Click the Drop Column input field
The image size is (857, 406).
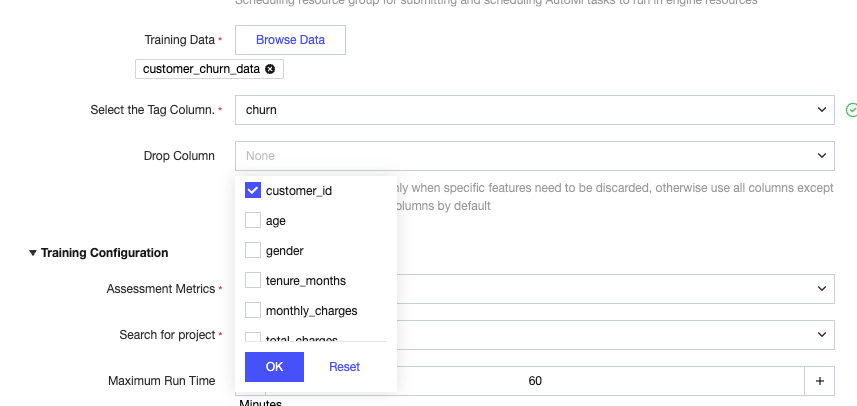pos(520,156)
